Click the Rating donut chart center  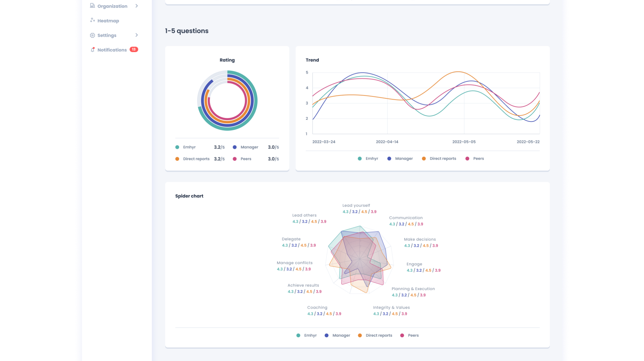coord(227,101)
